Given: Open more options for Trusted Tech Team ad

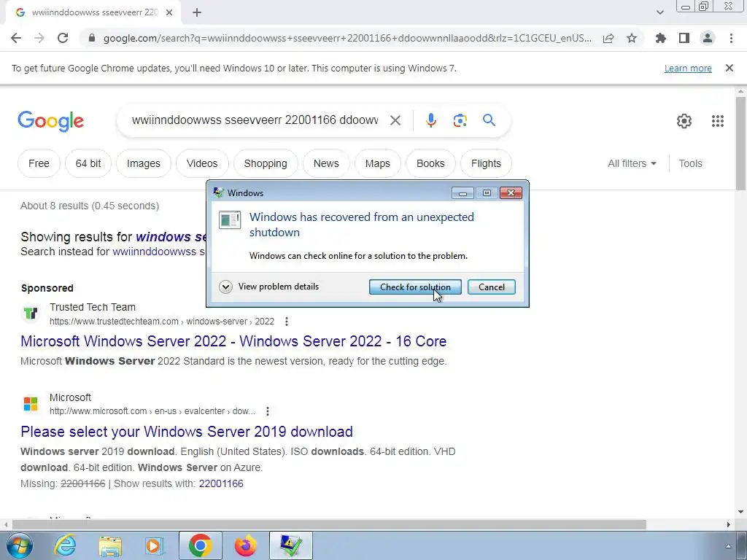Looking at the screenshot, I should point(286,322).
